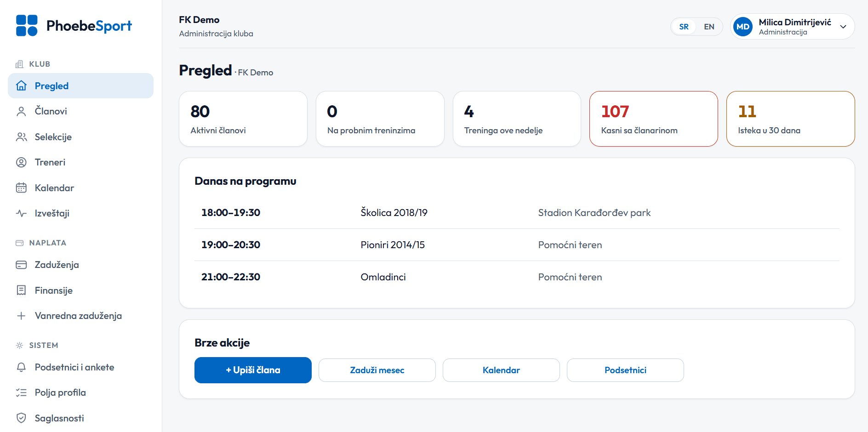Image resolution: width=868 pixels, height=432 pixels.
Task: Open the Treneri menu item
Action: tap(80, 162)
